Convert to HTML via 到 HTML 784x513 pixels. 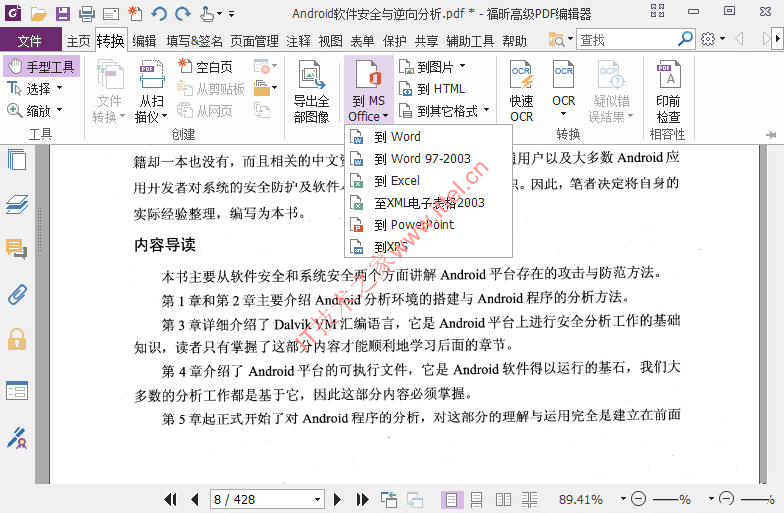click(432, 88)
